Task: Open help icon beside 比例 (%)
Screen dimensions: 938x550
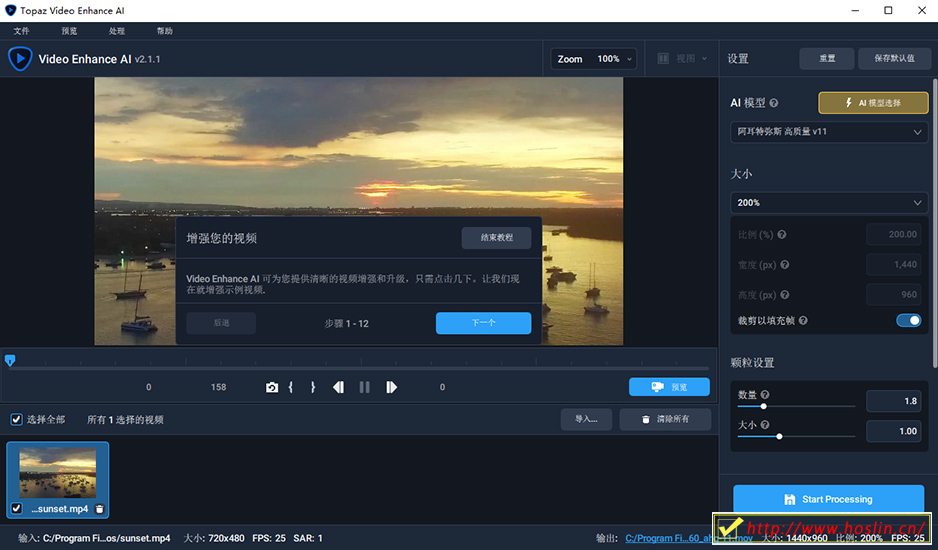Action: (782, 235)
